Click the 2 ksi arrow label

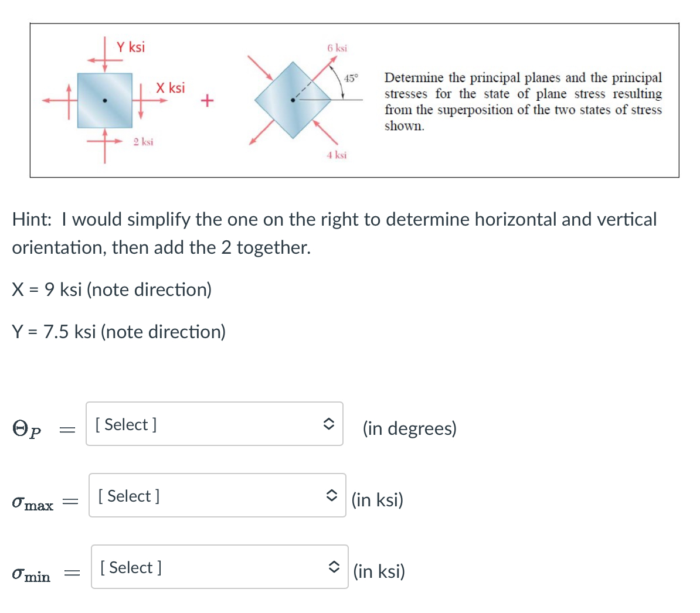coord(143,142)
